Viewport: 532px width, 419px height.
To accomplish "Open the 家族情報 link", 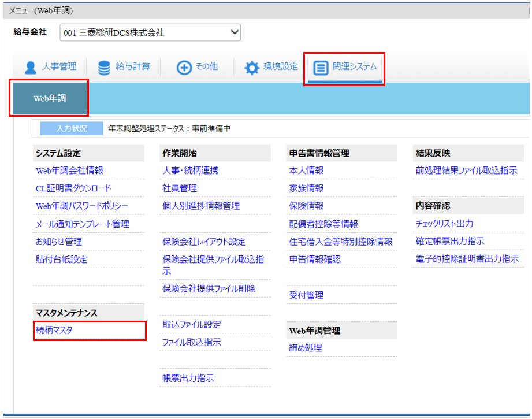I will (306, 188).
